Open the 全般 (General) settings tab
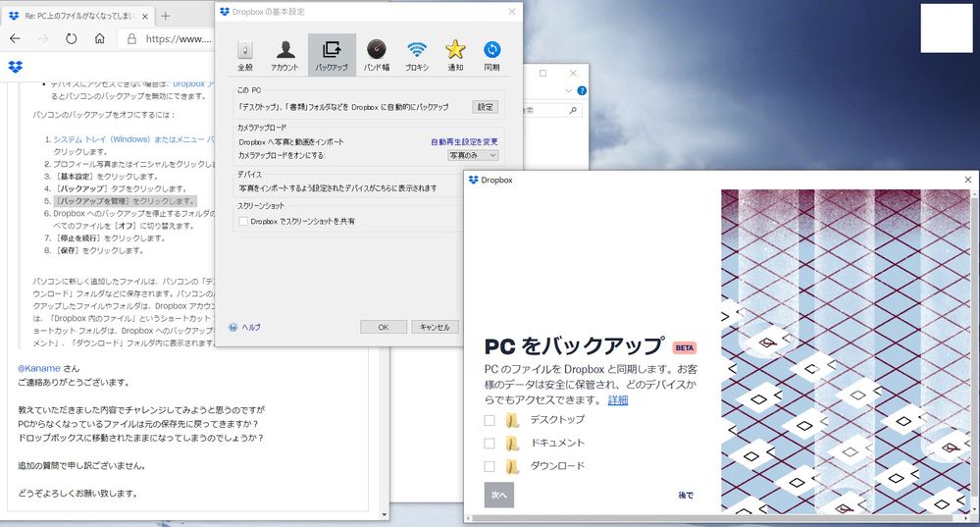The image size is (980, 527). (x=245, y=55)
